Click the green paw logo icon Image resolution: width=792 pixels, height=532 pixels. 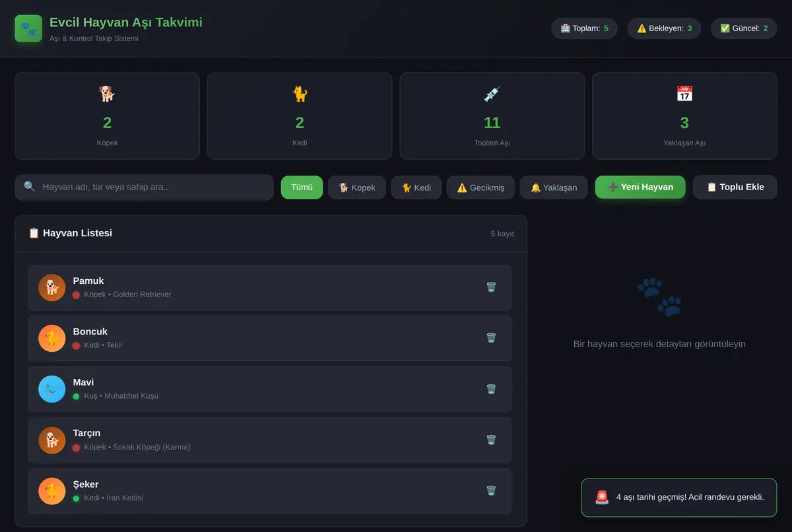(28, 29)
